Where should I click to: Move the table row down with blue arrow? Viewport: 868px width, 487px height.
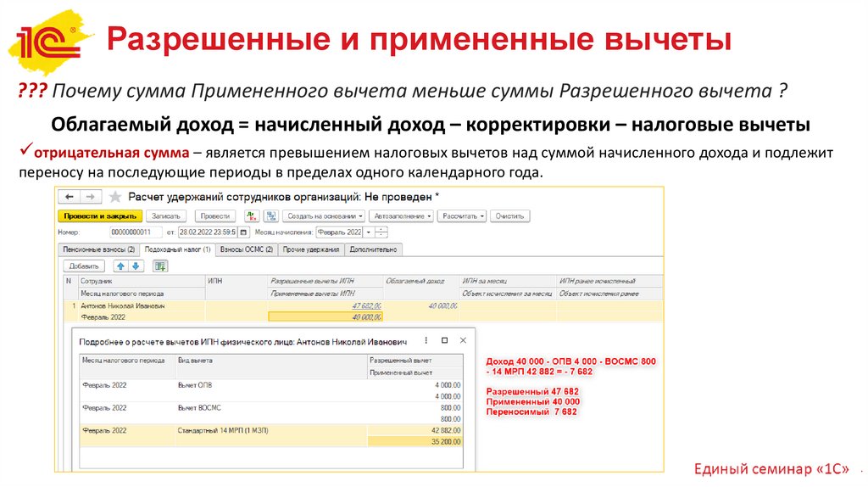pyautogui.click(x=136, y=266)
